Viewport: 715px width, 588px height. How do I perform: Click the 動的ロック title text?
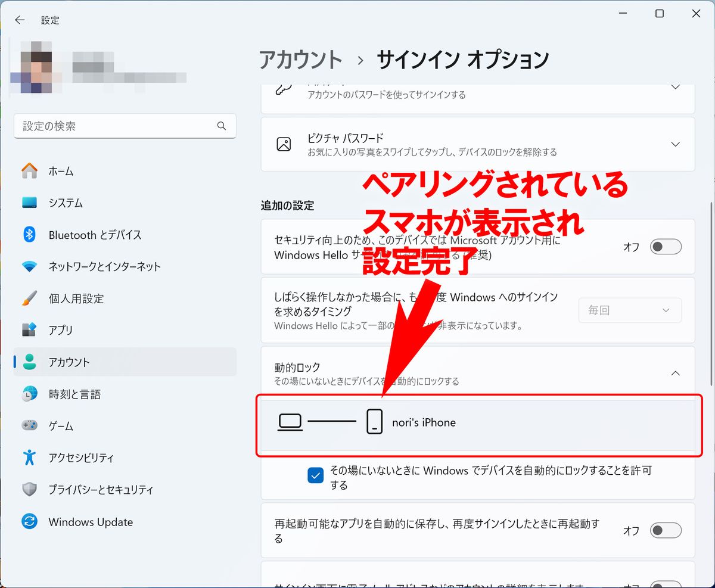click(297, 368)
